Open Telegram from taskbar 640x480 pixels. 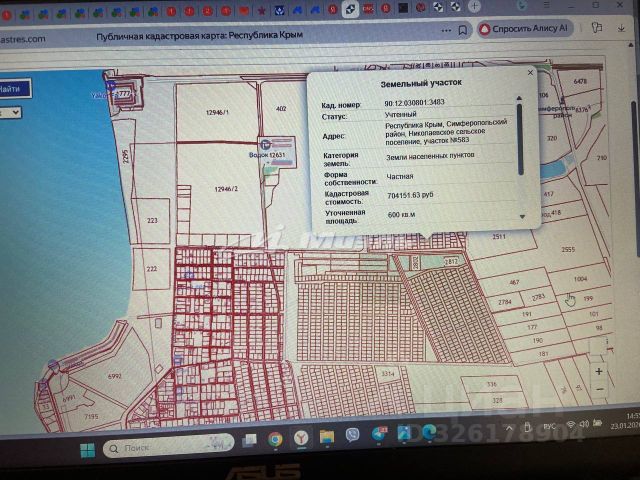point(379,434)
